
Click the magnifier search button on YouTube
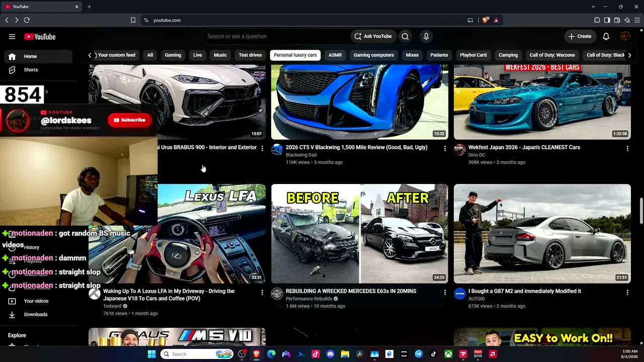(405, 36)
